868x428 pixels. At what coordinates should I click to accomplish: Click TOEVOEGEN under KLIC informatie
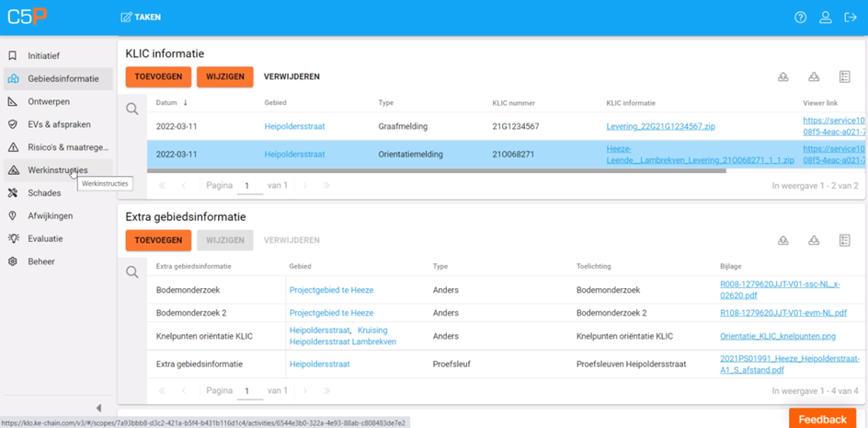pos(158,77)
